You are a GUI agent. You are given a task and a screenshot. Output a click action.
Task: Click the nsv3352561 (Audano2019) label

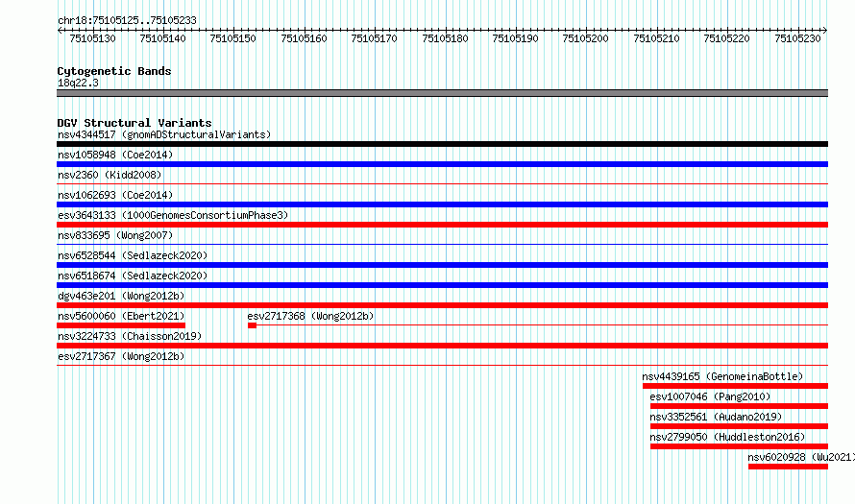716,417
